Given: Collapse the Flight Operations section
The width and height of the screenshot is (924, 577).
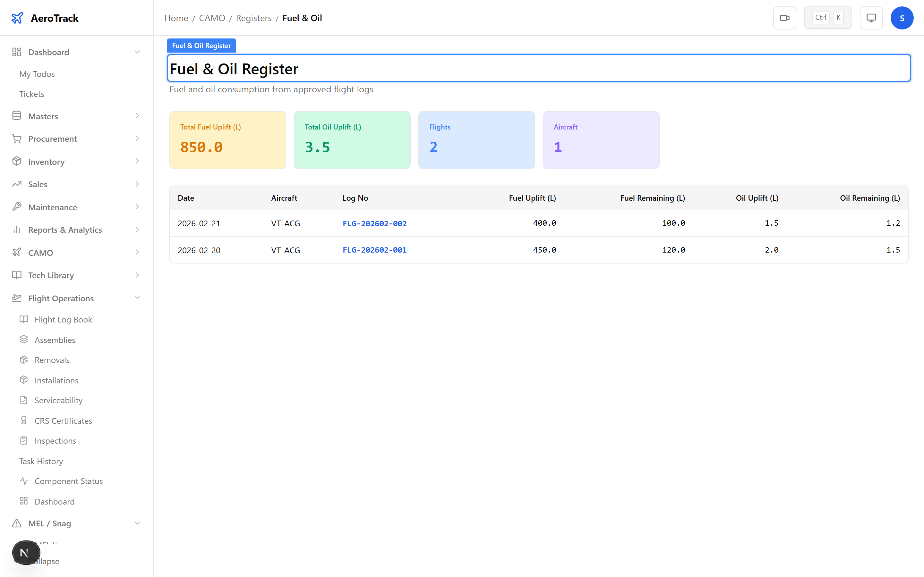Looking at the screenshot, I should pyautogui.click(x=137, y=298).
